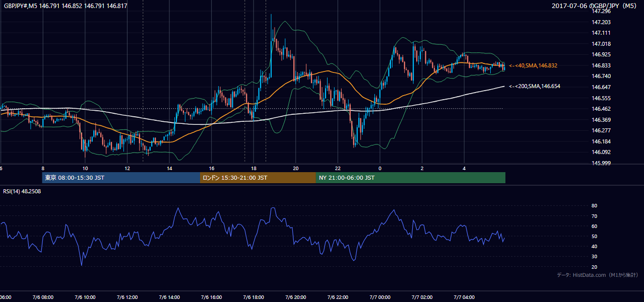Click the RSI(14) 48.2508 indicator label
The width and height of the screenshot is (644, 302).
(22, 191)
